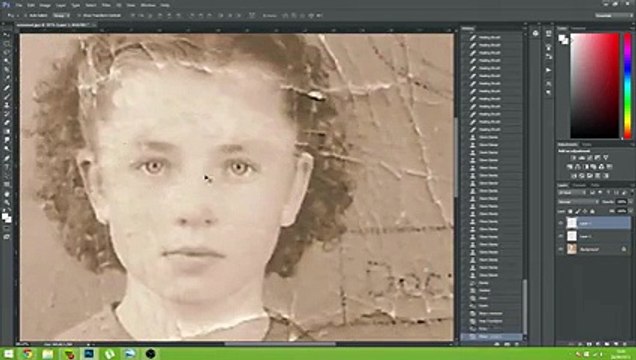The image size is (636, 360).
Task: Select the Lasso tool
Action: [6, 53]
